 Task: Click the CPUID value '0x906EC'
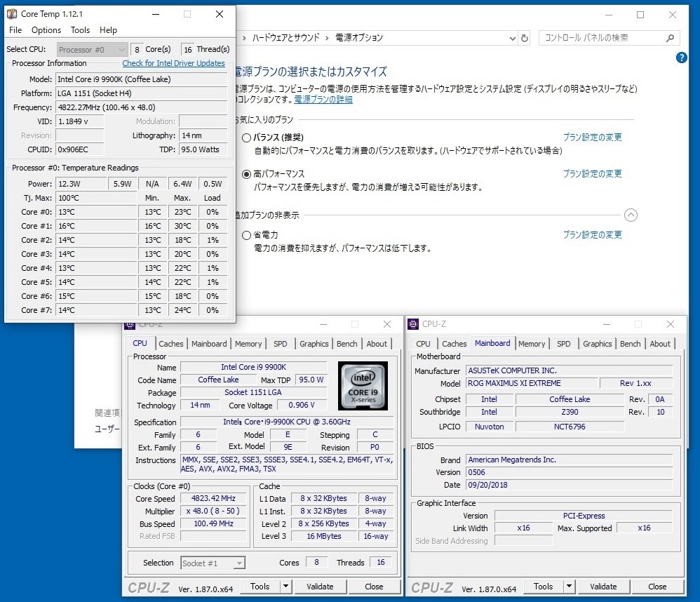pos(79,149)
